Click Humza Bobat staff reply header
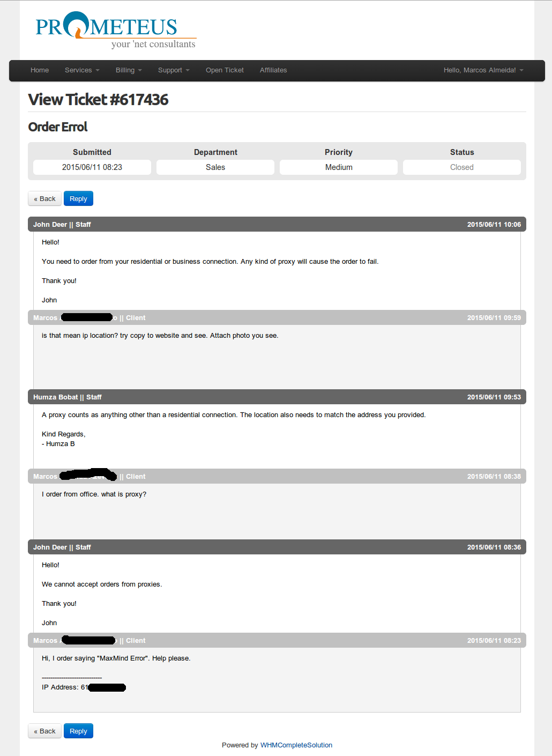 coord(277,397)
